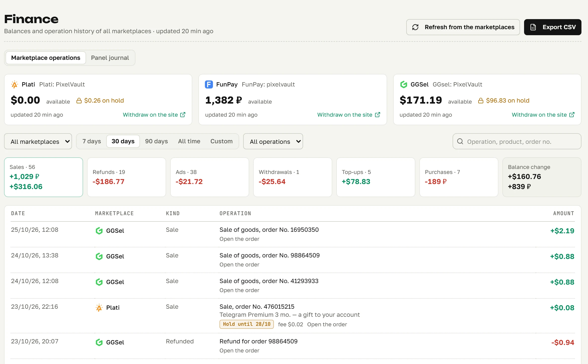Click the operation search input field
Screen dimensions: 588x364
tap(517, 141)
